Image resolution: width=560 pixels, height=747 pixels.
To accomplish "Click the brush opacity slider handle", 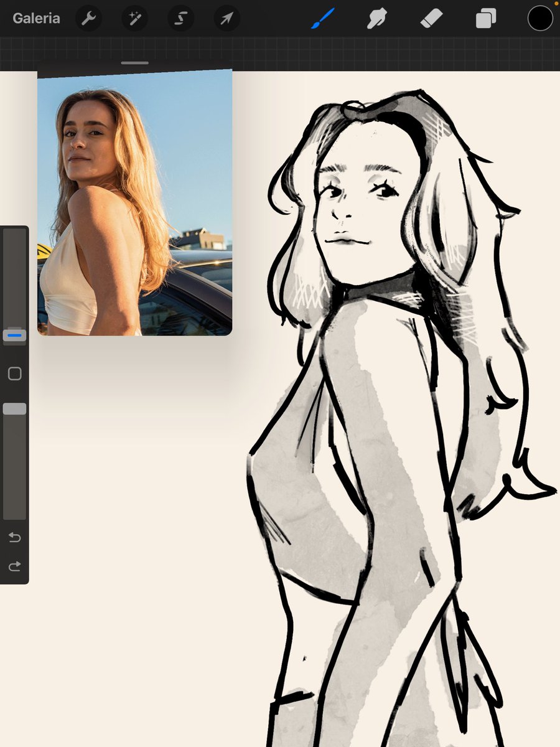I will pos(14,408).
